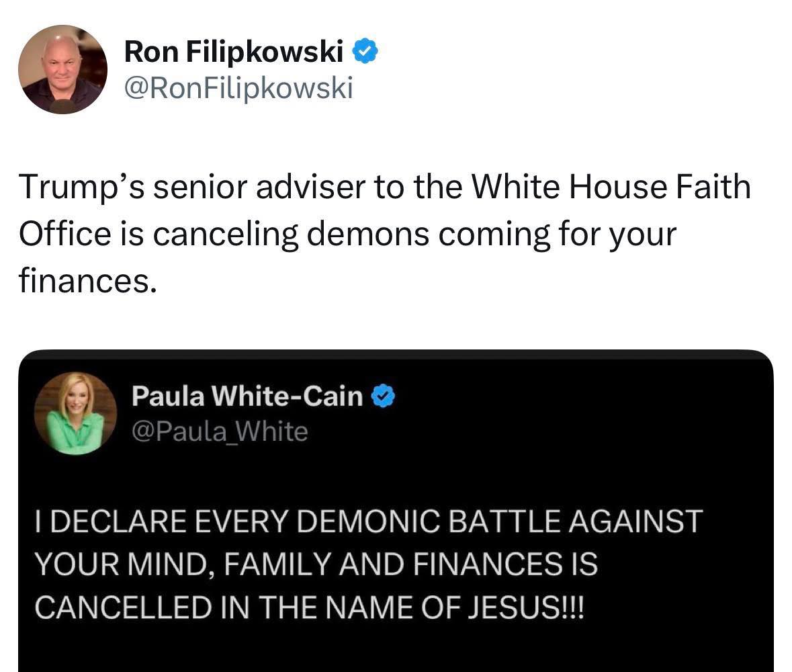Screen dimensions: 792x672
Task: Select the Paula White-Cain display name
Action: (247, 396)
